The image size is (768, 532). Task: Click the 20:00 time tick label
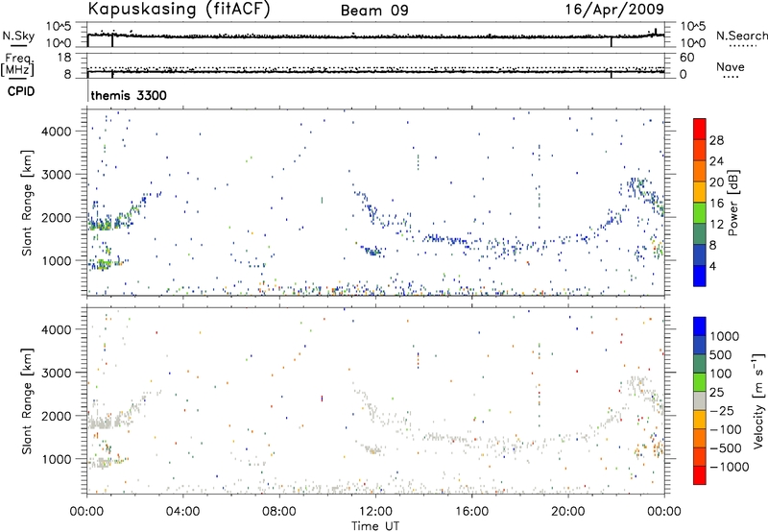(x=567, y=512)
